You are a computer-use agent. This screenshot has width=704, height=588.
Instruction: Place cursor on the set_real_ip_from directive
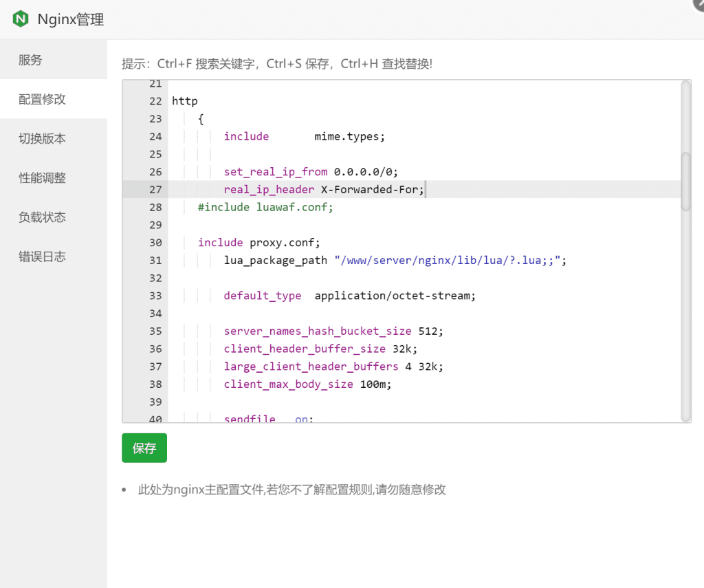pyautogui.click(x=275, y=172)
